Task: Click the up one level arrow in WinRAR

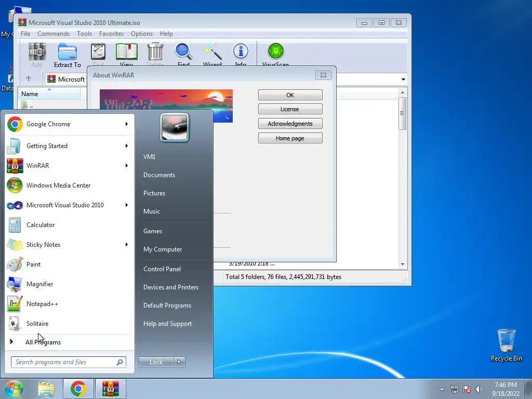Action: point(29,79)
